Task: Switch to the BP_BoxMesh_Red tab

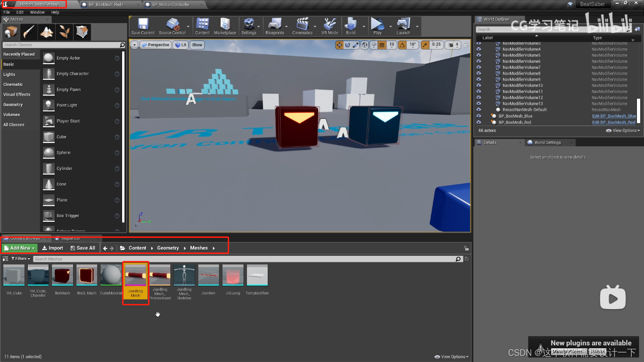Action: pyautogui.click(x=106, y=4)
